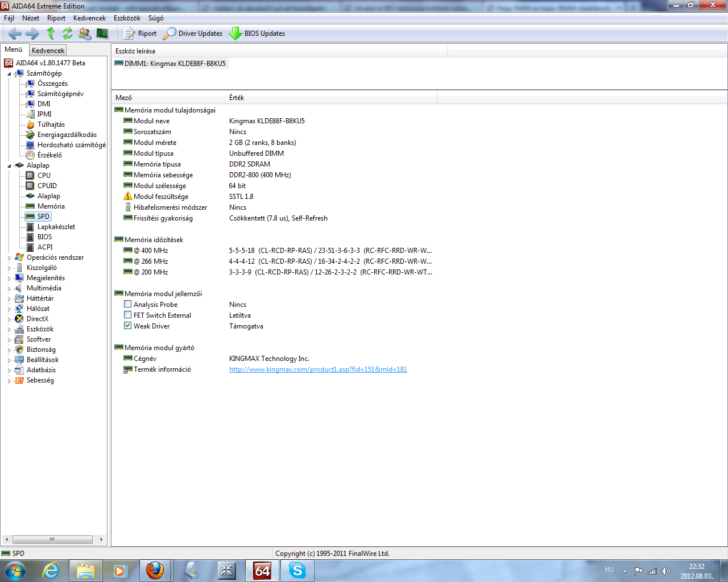Open the Eszközök menu
The height and width of the screenshot is (582, 728).
pyautogui.click(x=127, y=18)
